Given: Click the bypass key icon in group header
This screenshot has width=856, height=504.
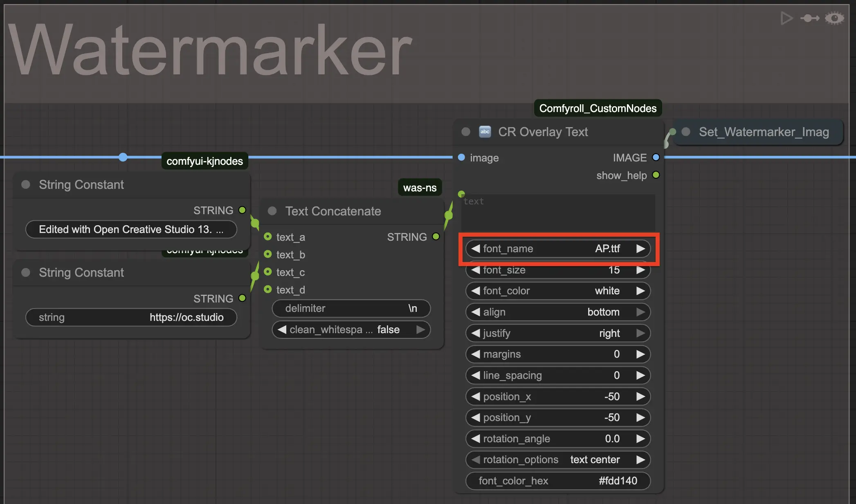Looking at the screenshot, I should coord(809,18).
